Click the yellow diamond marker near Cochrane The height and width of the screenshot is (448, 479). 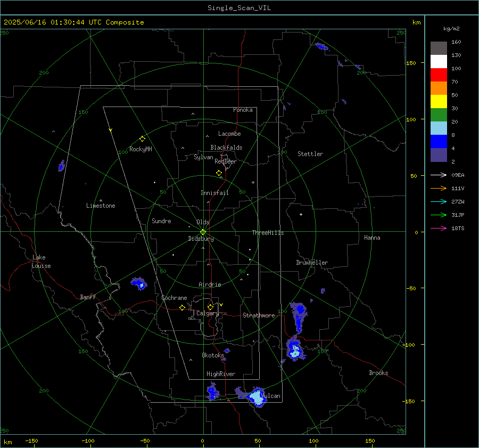tap(182, 308)
